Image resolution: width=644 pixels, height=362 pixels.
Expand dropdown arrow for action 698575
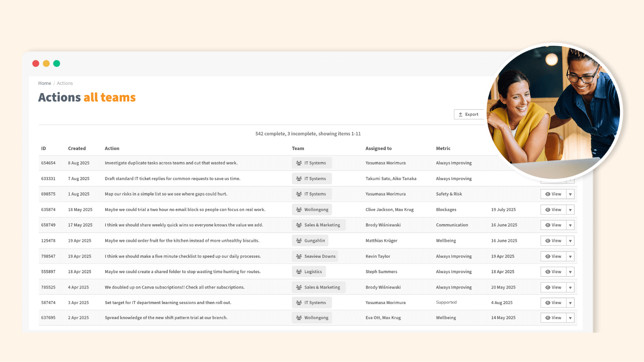pos(570,194)
